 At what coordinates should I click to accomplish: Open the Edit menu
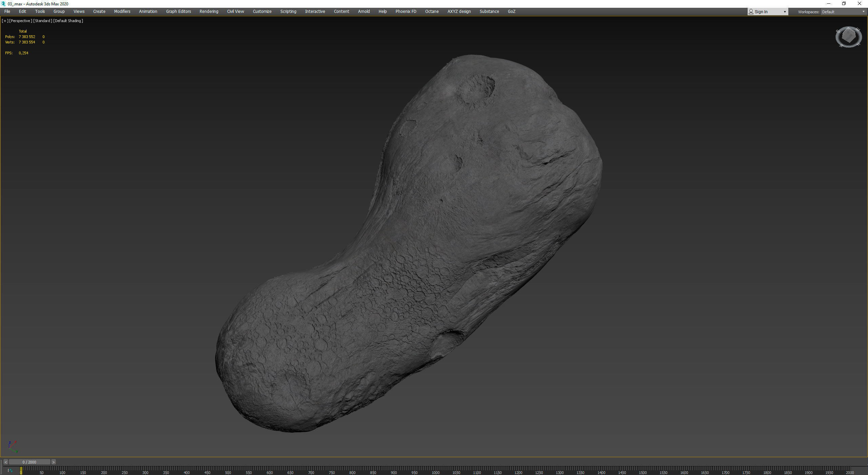pos(22,12)
